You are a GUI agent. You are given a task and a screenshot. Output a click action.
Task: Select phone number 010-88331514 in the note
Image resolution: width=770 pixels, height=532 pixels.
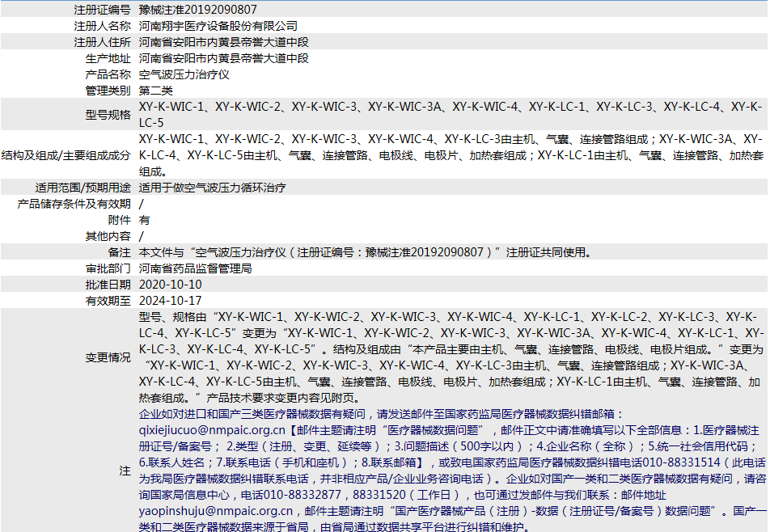tap(682, 462)
